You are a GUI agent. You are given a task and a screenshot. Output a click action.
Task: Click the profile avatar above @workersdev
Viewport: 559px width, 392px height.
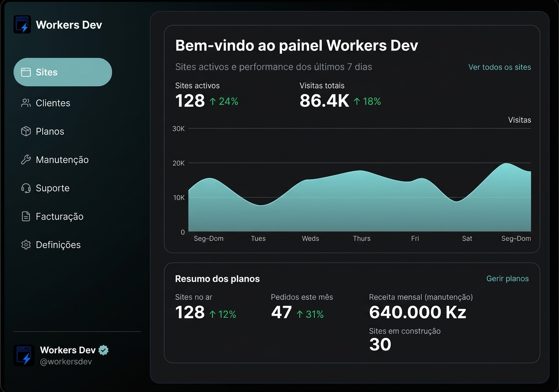pyautogui.click(x=24, y=355)
